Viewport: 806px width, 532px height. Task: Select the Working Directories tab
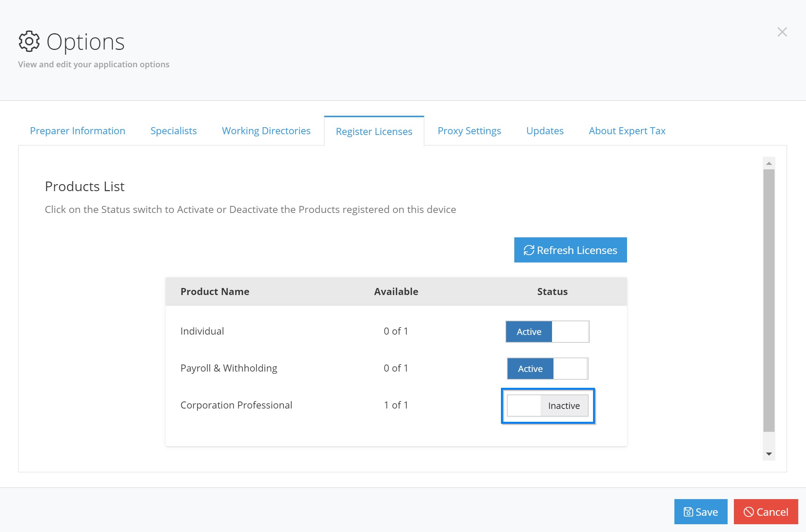click(x=265, y=130)
